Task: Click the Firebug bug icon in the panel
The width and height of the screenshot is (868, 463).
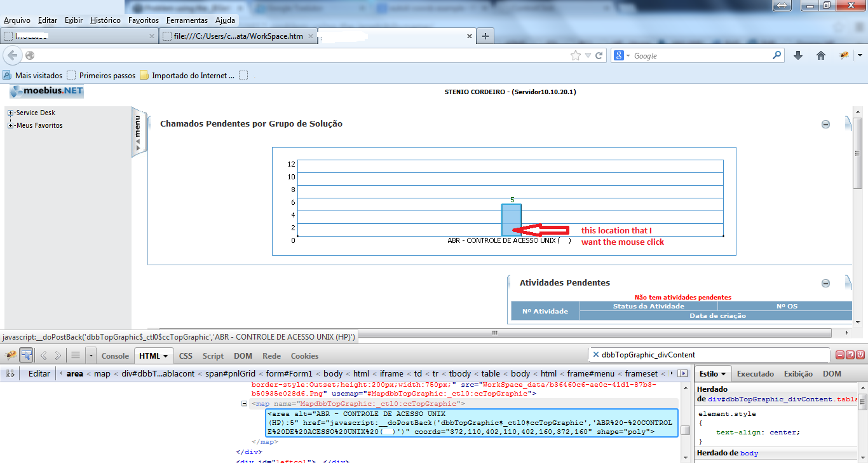Action: (10, 355)
